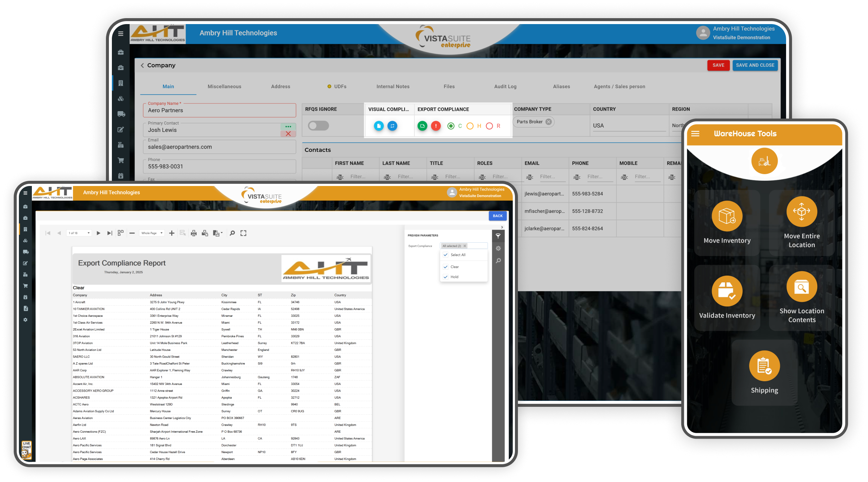This screenshot has height=482, width=868.
Task: Click the truck icon in left sidebar
Action: tap(26, 252)
